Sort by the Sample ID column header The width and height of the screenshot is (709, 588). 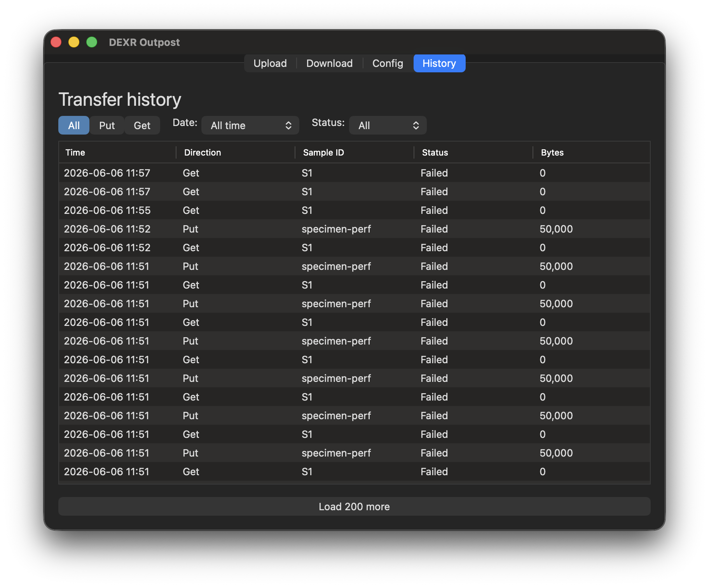pos(354,152)
